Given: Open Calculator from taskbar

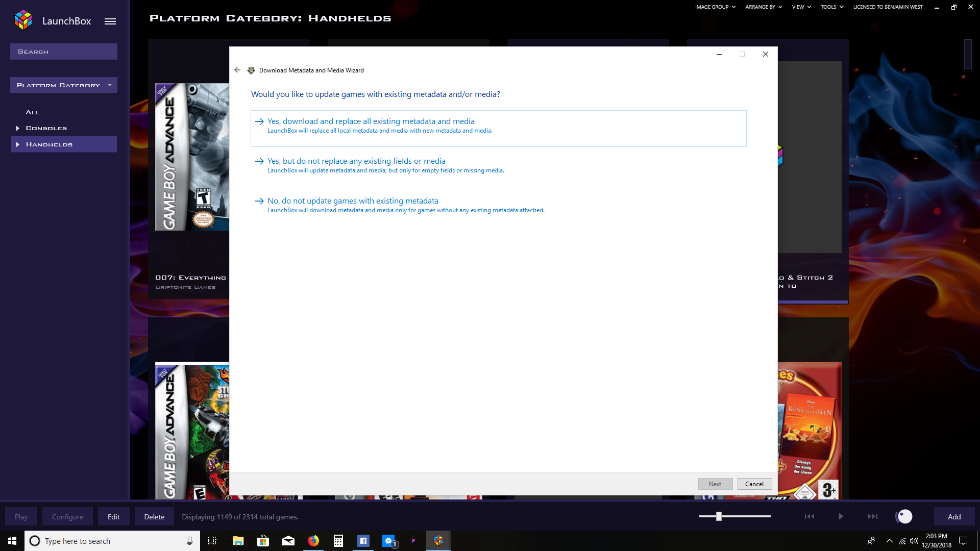Looking at the screenshot, I should 338,541.
